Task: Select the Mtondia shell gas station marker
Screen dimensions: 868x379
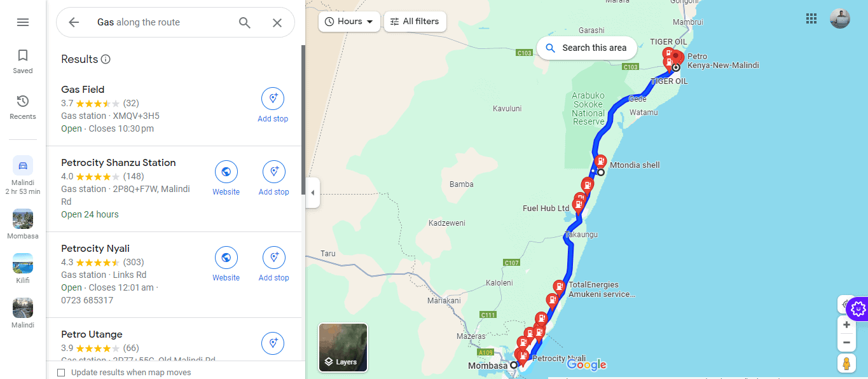Action: click(x=600, y=161)
